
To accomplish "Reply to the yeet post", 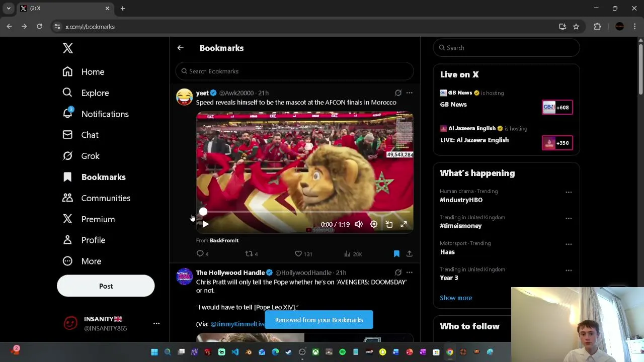I will coord(202,254).
